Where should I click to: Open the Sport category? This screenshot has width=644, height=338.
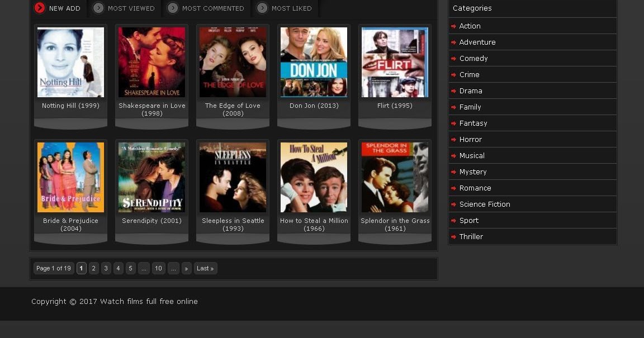tap(469, 221)
